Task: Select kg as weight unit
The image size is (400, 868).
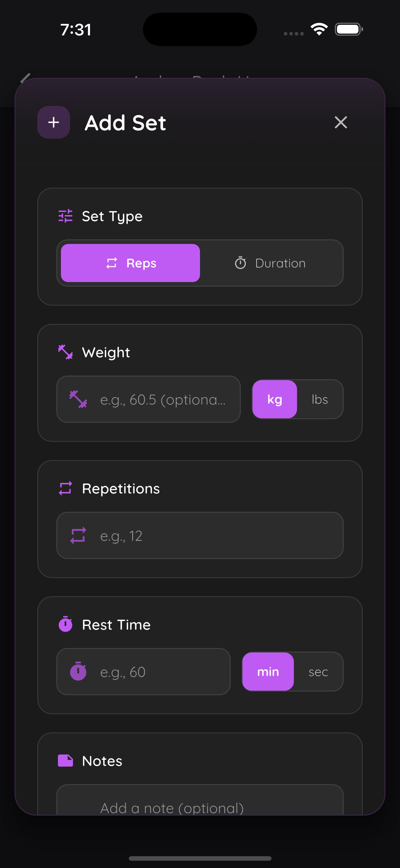Action: [275, 399]
